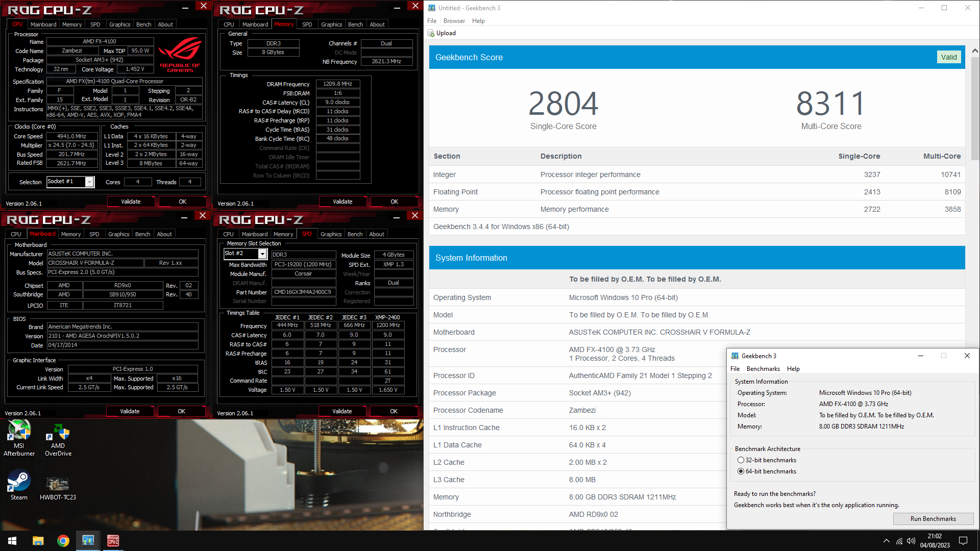Open MSI Afterburner desktop shortcut
980x551 pixels.
click(19, 438)
